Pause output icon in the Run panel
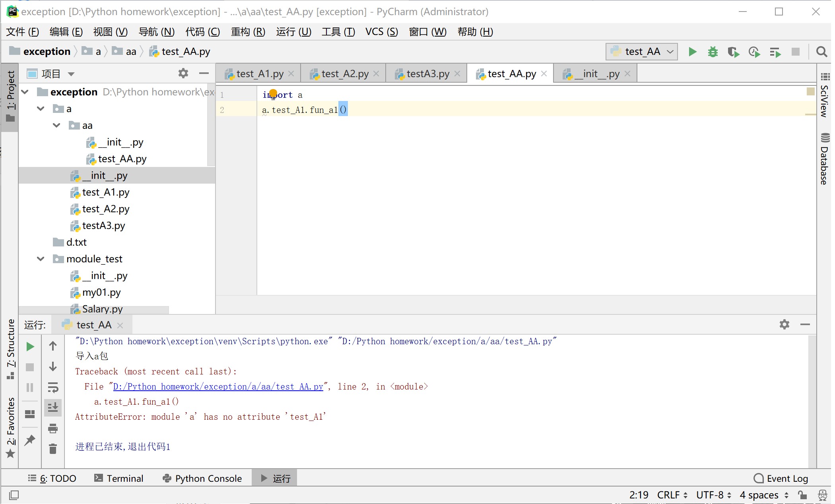The image size is (835, 504). [x=30, y=388]
